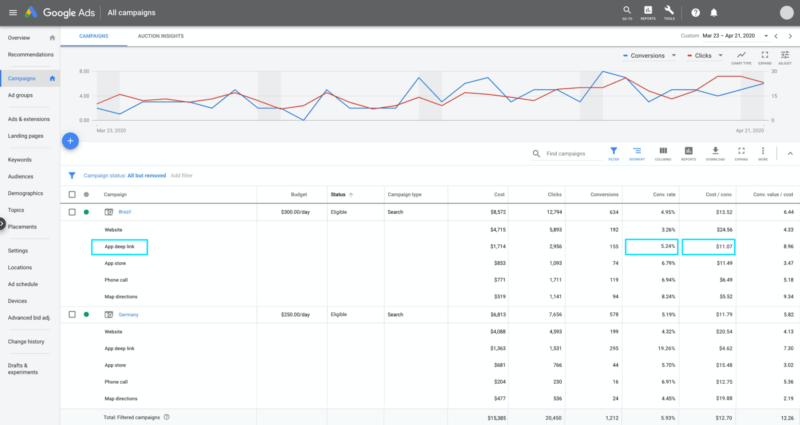This screenshot has height=425, width=800.
Task: Click the Overview home icon in sidebar
Action: pyautogui.click(x=52, y=38)
